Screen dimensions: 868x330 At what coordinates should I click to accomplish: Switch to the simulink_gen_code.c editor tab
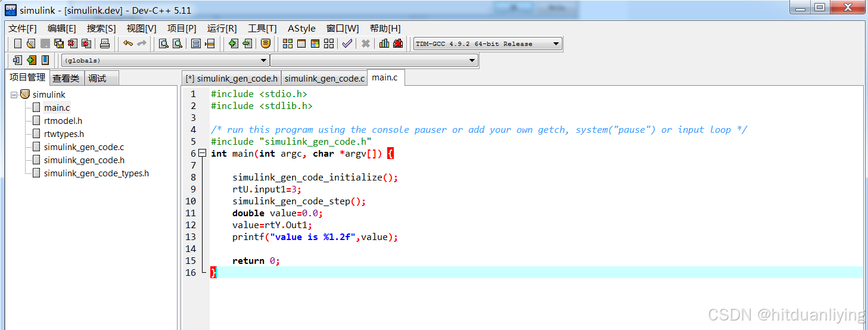[324, 78]
